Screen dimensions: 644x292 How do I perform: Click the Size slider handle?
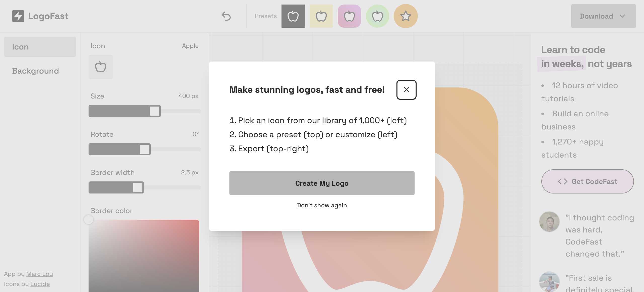tap(155, 111)
